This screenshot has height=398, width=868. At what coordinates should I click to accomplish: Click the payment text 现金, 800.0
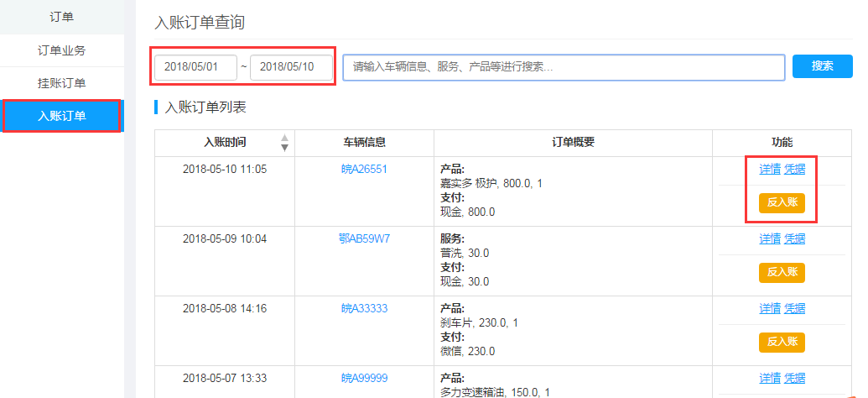[468, 212]
